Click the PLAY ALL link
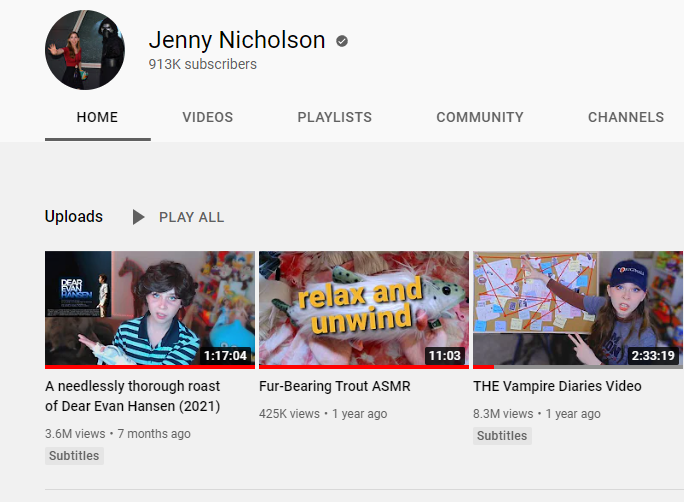Image resolution: width=684 pixels, height=502 pixels. (x=192, y=217)
